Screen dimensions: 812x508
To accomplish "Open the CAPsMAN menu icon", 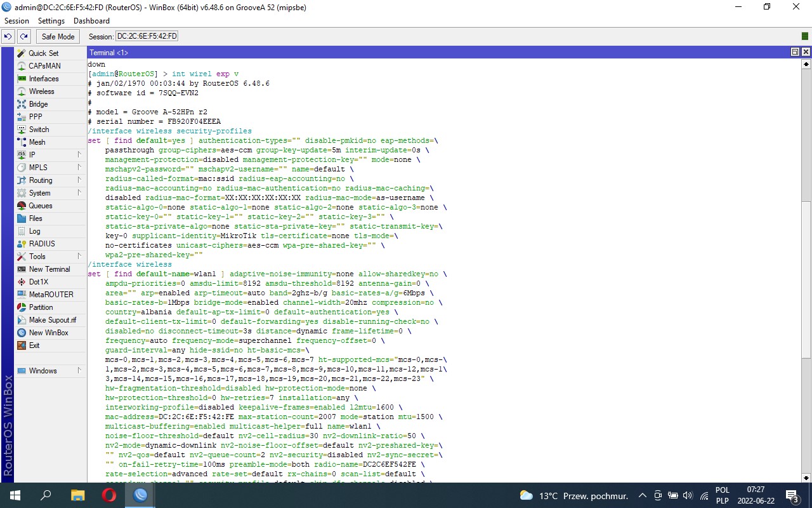I will [22, 66].
